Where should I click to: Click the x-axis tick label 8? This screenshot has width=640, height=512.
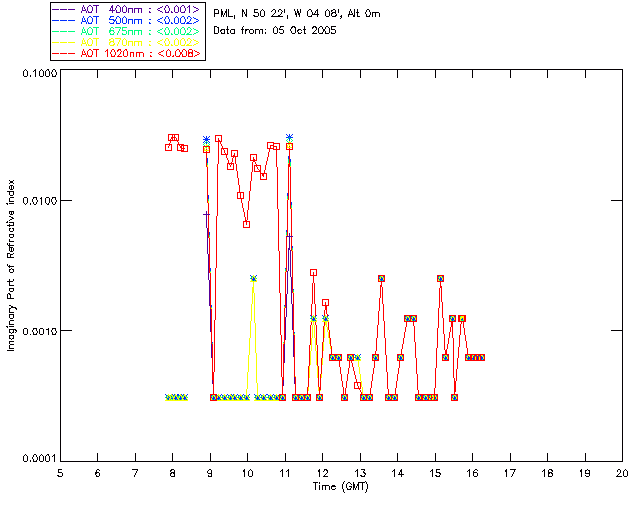coord(173,473)
